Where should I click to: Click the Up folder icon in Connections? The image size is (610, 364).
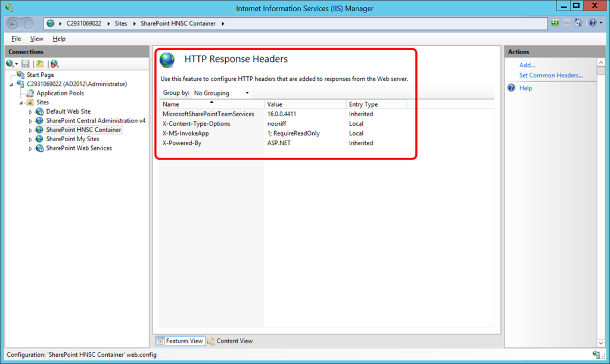39,64
